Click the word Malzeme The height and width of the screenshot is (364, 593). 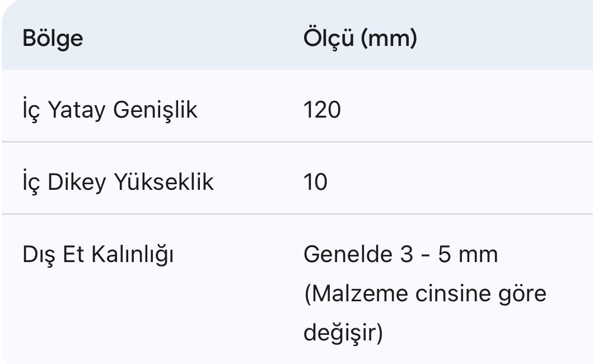pos(357,294)
